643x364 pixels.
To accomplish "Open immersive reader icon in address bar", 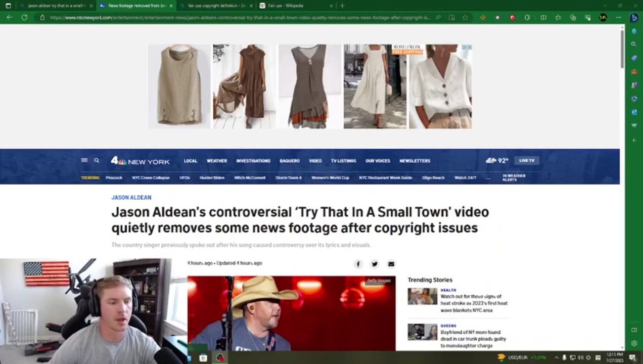I will point(451,17).
